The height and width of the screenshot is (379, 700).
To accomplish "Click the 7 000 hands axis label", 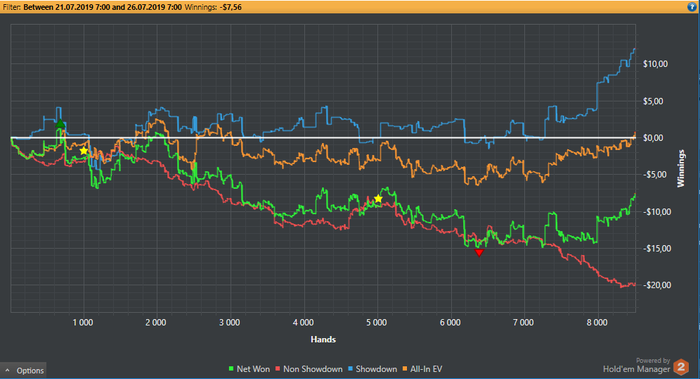I will coord(523,323).
